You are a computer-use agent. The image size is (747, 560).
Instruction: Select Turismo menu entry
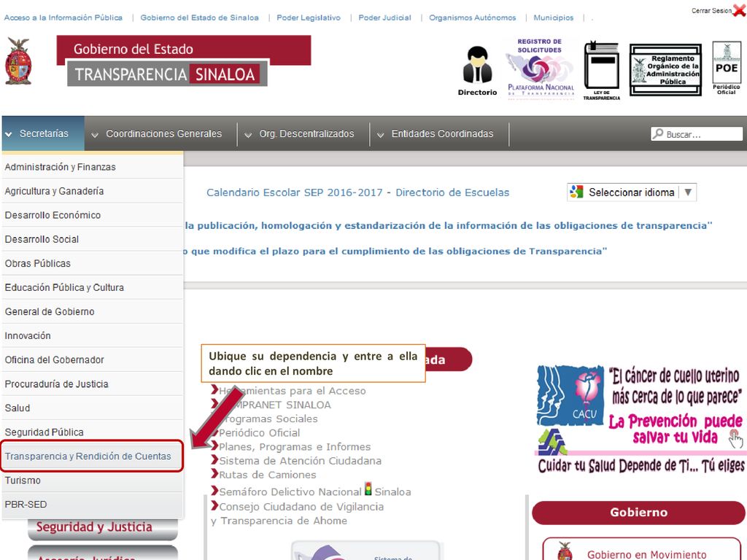[x=93, y=481]
